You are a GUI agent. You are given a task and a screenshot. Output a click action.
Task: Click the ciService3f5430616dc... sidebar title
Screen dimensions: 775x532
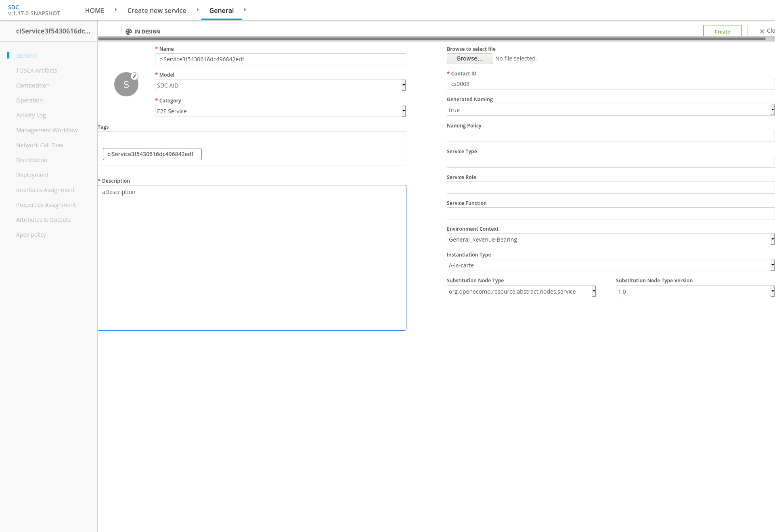pyautogui.click(x=53, y=31)
